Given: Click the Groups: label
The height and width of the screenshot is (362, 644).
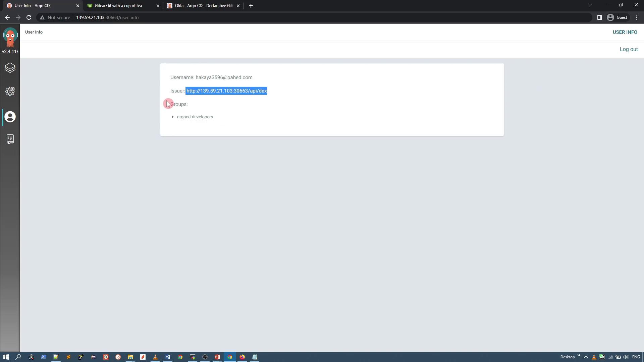Looking at the screenshot, I should 179,104.
